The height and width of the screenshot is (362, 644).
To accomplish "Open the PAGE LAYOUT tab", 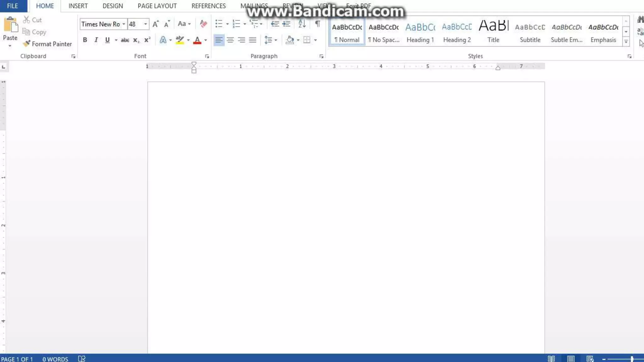I will pyautogui.click(x=157, y=6).
